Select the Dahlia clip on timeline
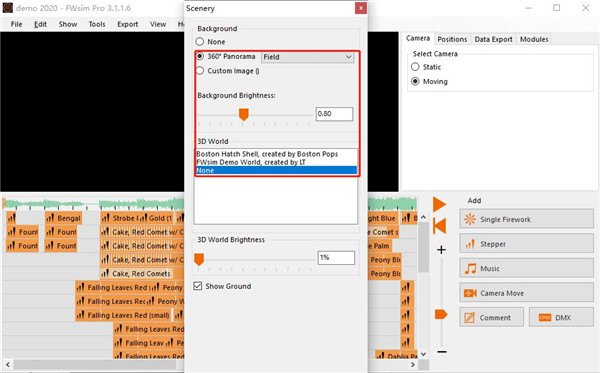This screenshot has height=373, width=600. pos(396,355)
